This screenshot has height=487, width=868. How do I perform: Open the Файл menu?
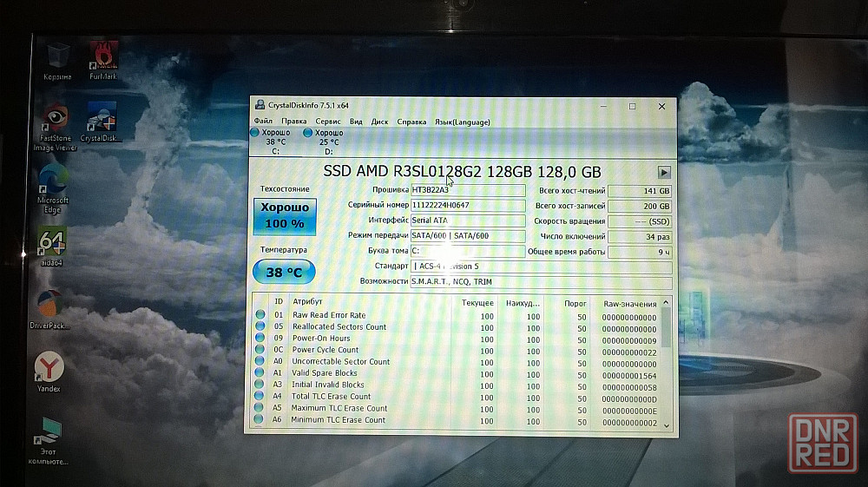coord(263,122)
